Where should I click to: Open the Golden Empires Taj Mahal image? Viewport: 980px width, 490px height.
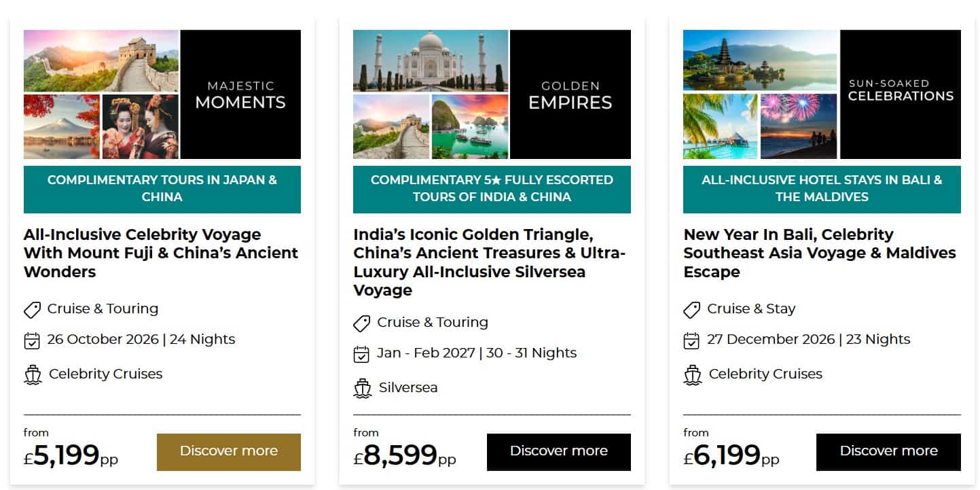(x=431, y=60)
